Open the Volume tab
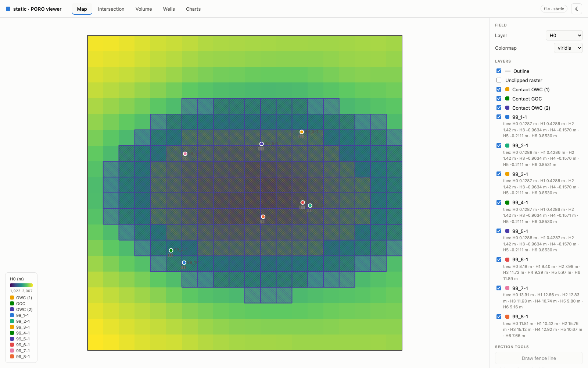588x368 pixels. (x=144, y=9)
